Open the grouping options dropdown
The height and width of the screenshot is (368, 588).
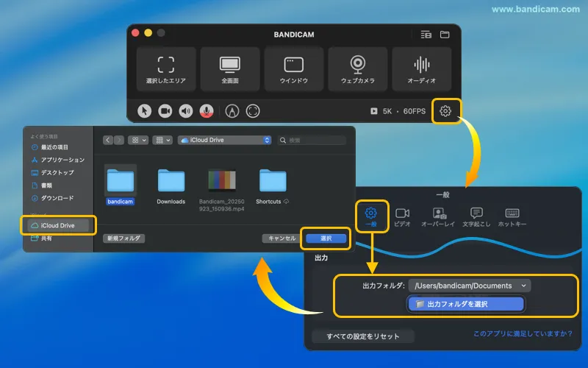tap(162, 140)
